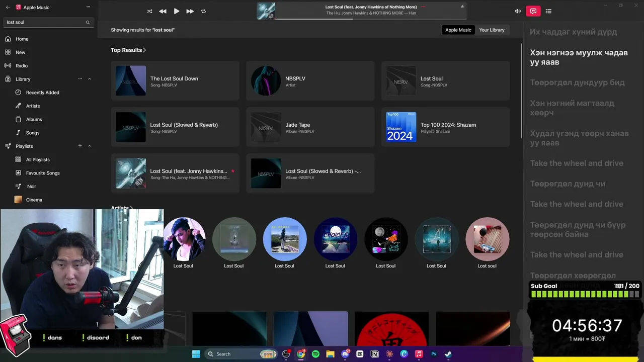
Task: Open Library section options menu
Action: [80, 79]
